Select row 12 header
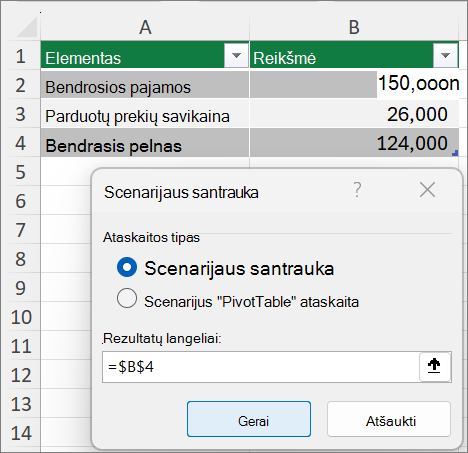 tap(21, 375)
